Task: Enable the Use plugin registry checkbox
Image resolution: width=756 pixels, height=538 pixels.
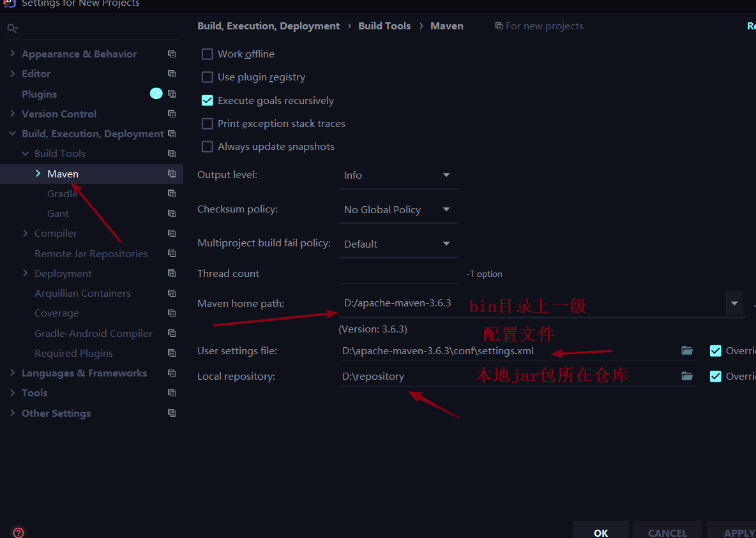Action: [208, 77]
